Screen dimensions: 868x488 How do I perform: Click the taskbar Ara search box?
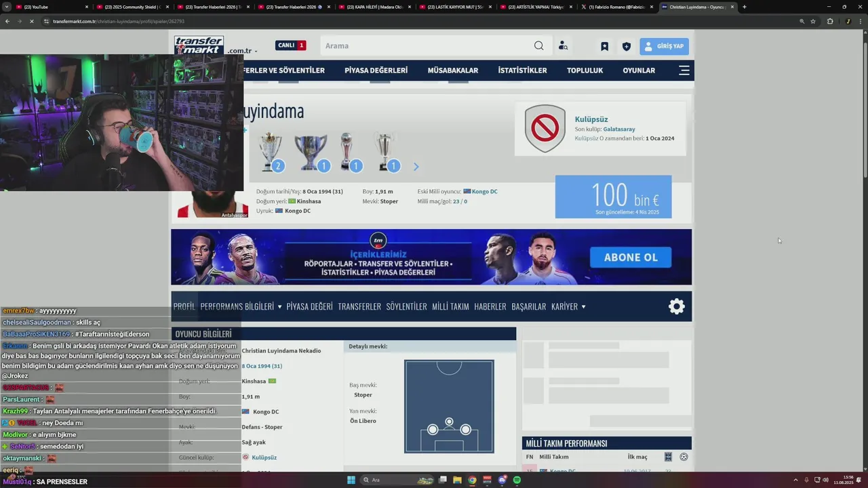coord(397,480)
